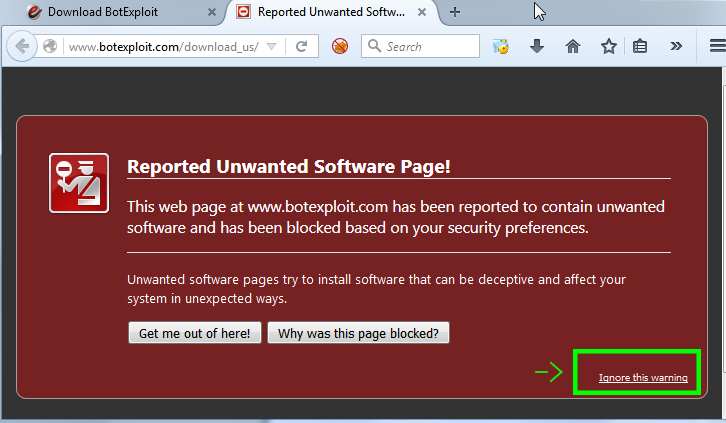Click the Ignore this warning link
The width and height of the screenshot is (726, 423).
pyautogui.click(x=643, y=378)
